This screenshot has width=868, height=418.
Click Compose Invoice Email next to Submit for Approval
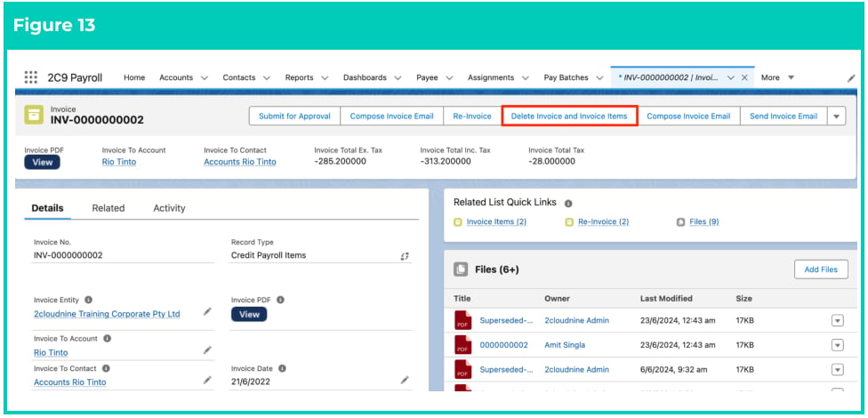pos(392,117)
